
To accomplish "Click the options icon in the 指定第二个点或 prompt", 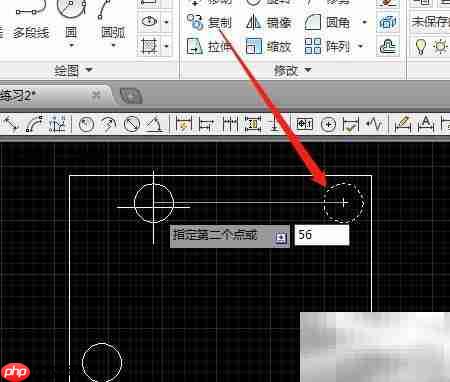I will click(281, 238).
